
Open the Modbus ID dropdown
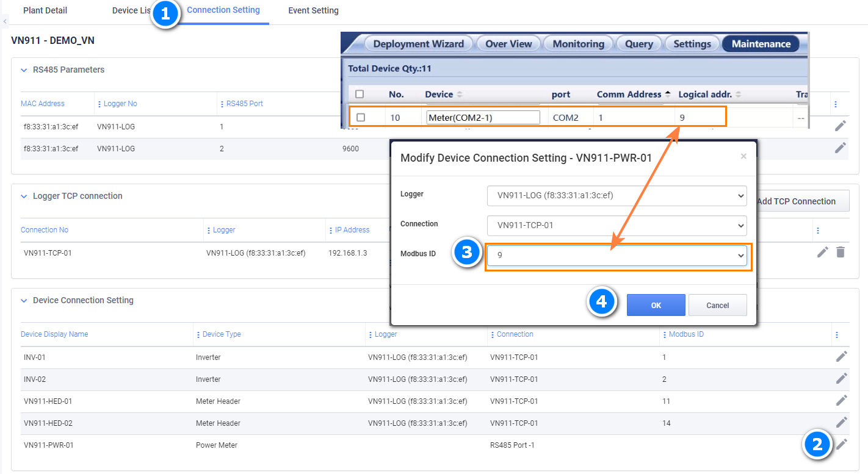coord(617,256)
